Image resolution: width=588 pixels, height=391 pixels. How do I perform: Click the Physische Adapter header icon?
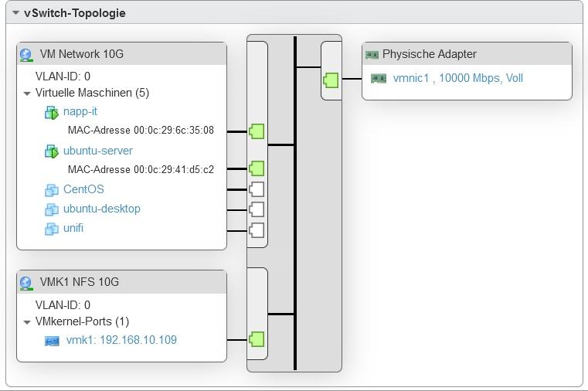tap(372, 55)
